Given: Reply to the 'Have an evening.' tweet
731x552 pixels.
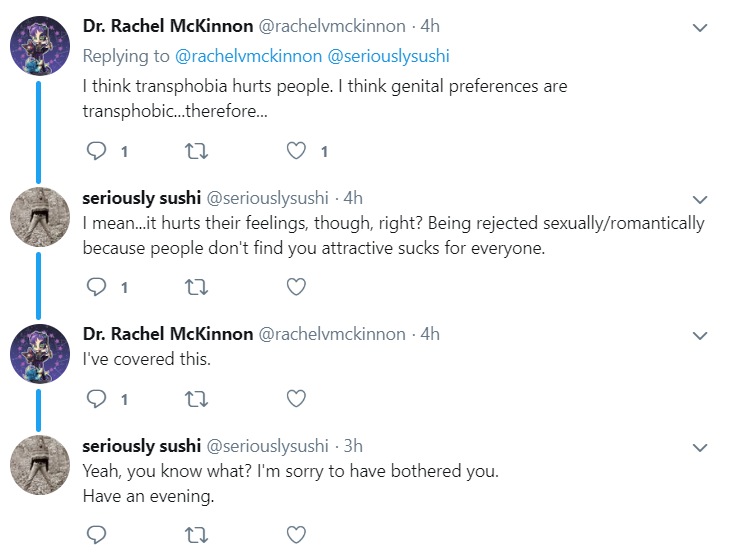Looking at the screenshot, I should click(x=97, y=535).
